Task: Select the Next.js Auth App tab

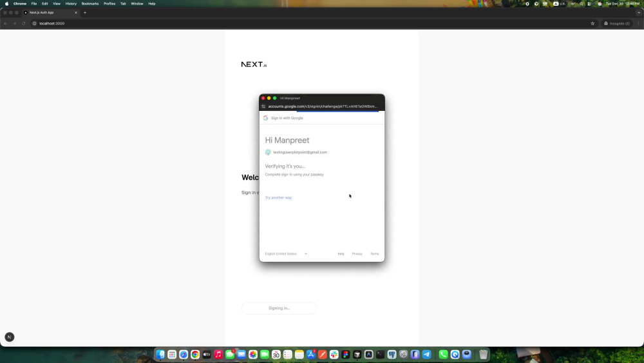Action: pyautogui.click(x=50, y=13)
